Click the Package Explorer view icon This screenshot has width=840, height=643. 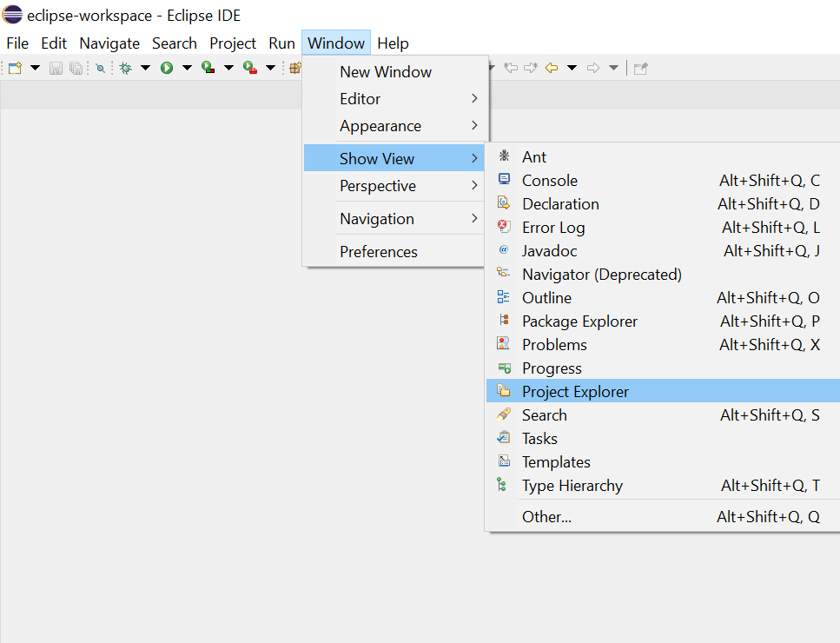pos(504,320)
